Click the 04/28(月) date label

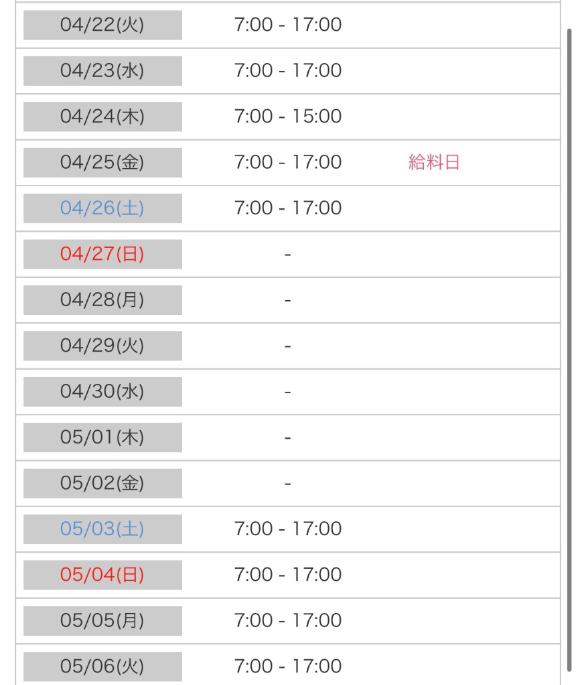pyautogui.click(x=102, y=300)
